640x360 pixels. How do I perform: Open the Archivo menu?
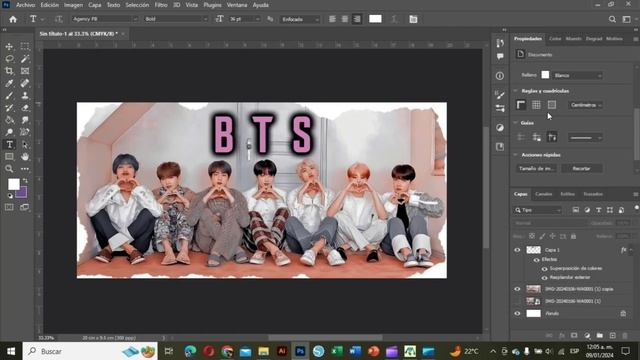coord(25,5)
